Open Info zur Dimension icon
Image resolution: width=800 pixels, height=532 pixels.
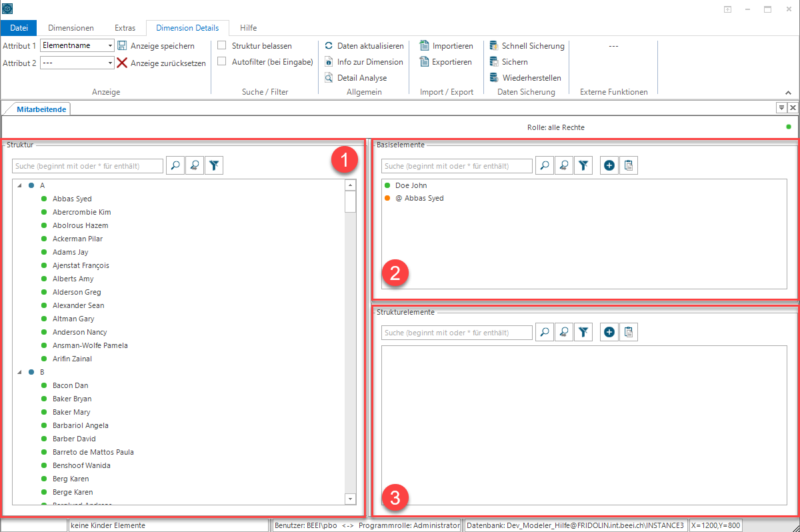pos(329,61)
